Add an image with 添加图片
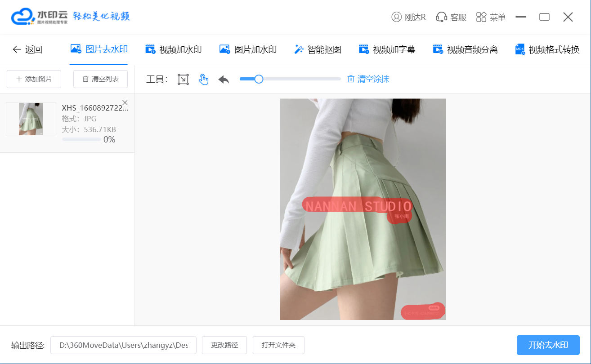591x364 pixels. point(34,79)
